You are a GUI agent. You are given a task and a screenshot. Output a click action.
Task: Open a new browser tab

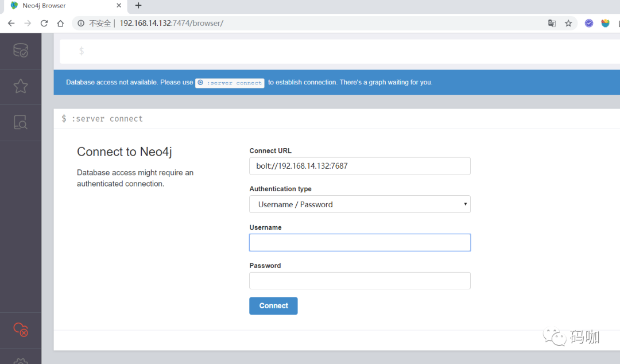click(138, 6)
